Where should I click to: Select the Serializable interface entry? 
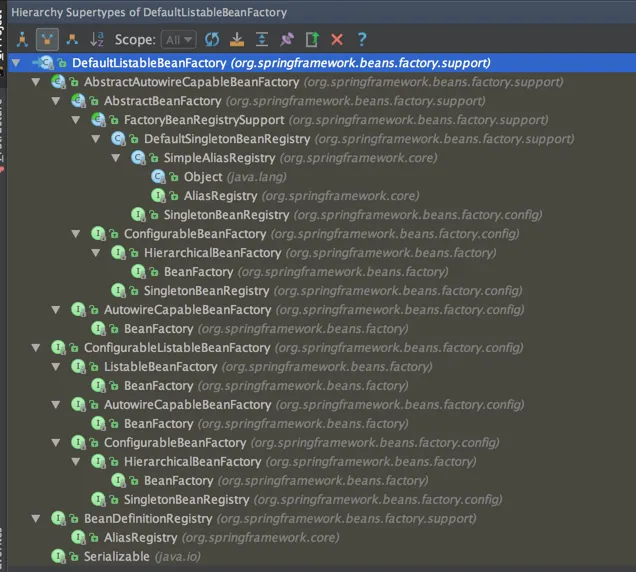tap(116, 557)
